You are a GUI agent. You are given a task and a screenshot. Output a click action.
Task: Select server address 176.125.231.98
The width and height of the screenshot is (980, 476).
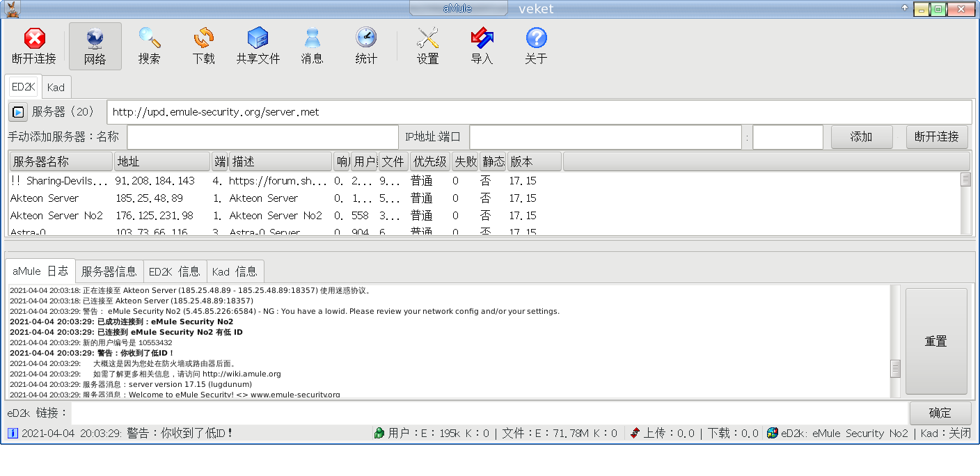pyautogui.click(x=155, y=216)
